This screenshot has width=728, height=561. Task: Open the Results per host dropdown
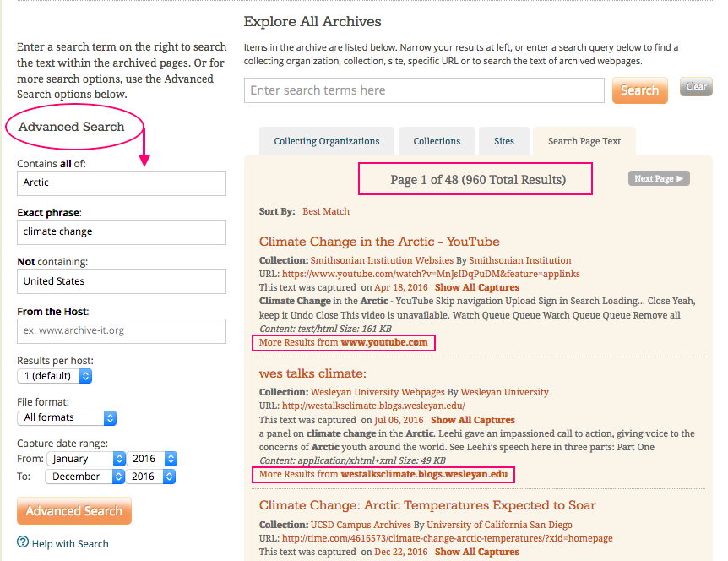tap(54, 375)
